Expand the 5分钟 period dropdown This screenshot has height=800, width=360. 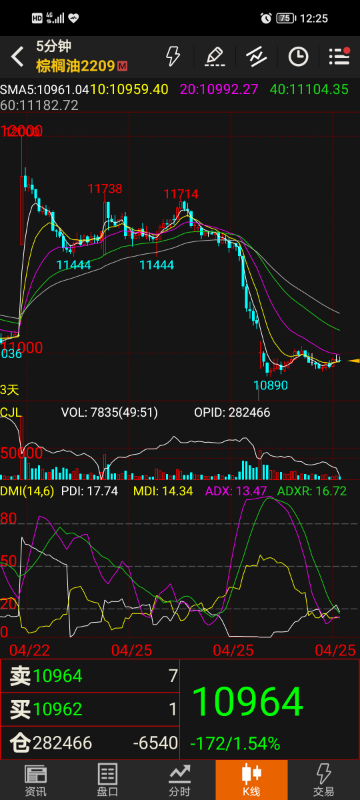point(54,46)
